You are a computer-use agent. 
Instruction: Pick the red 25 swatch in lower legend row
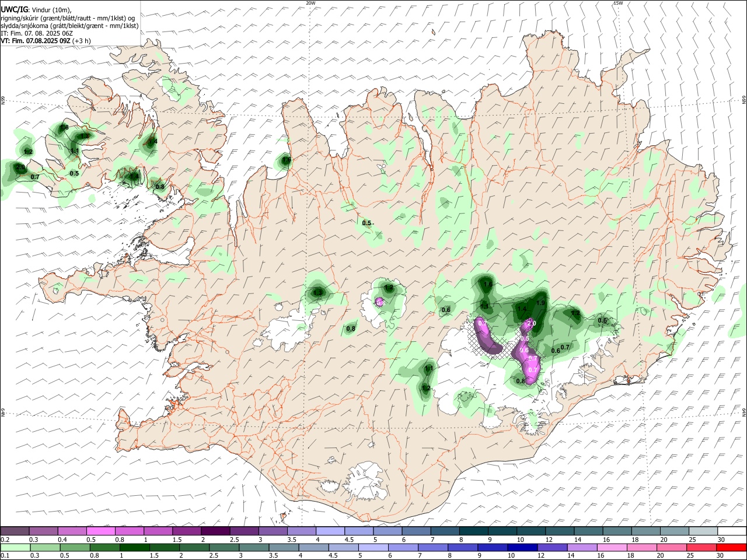[x=701, y=548]
